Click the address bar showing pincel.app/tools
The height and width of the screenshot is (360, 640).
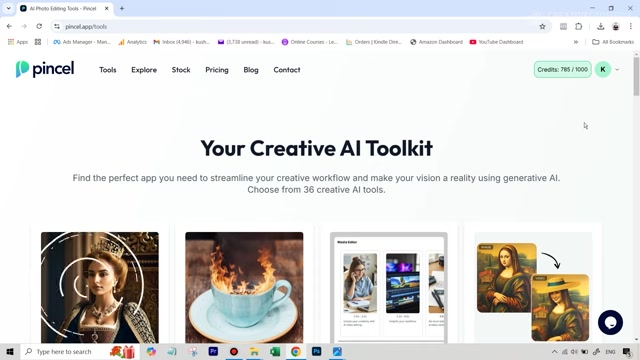(300, 27)
